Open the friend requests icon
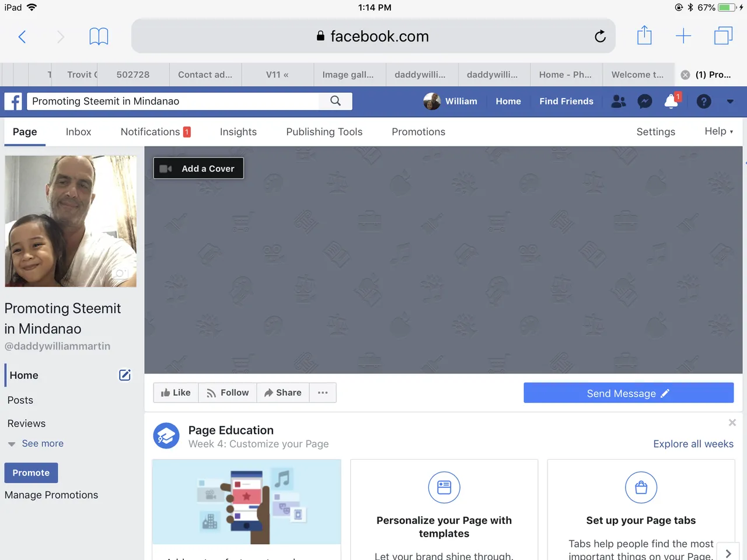Image resolution: width=747 pixels, height=560 pixels. pos(619,101)
